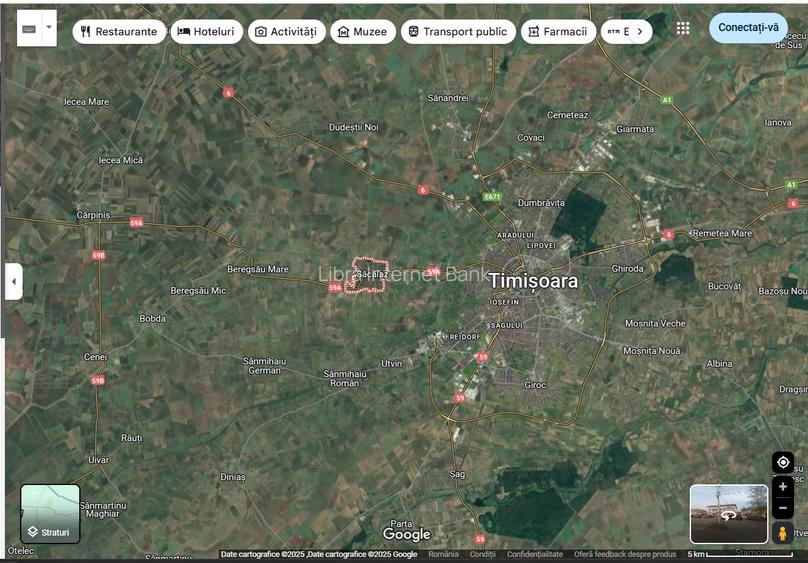The height and width of the screenshot is (563, 808).
Task: Filter map by Activități
Action: point(285,32)
